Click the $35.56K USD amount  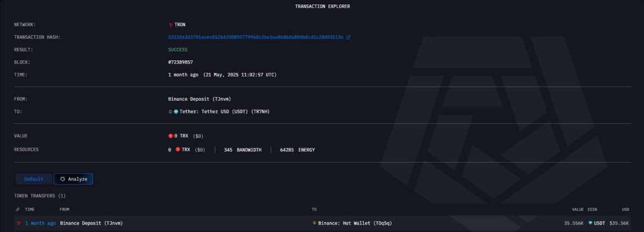pos(619,223)
